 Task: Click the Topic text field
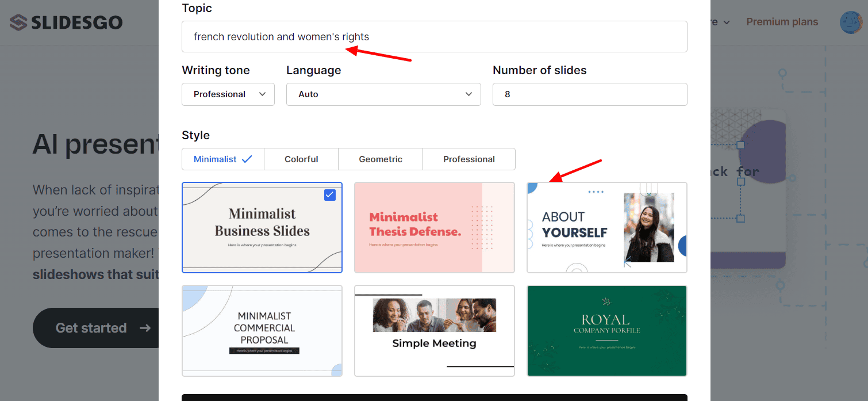click(x=434, y=37)
